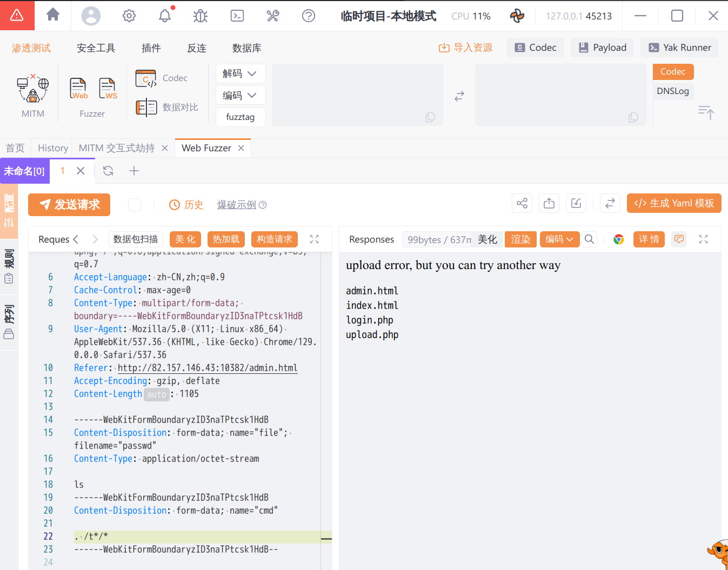Switch to the 首页 tab
Image resolution: width=728 pixels, height=570 pixels.
15,148
